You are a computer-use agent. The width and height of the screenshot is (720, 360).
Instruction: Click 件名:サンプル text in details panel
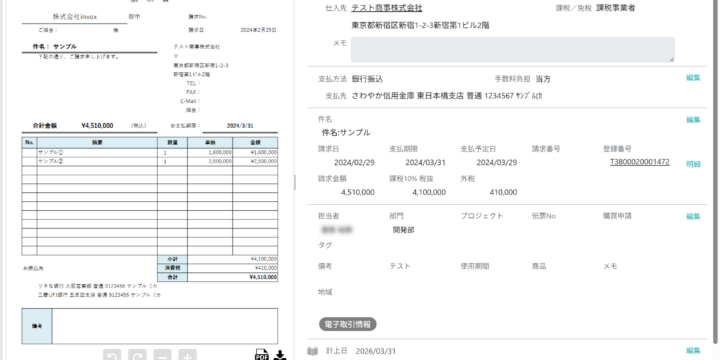pos(346,133)
